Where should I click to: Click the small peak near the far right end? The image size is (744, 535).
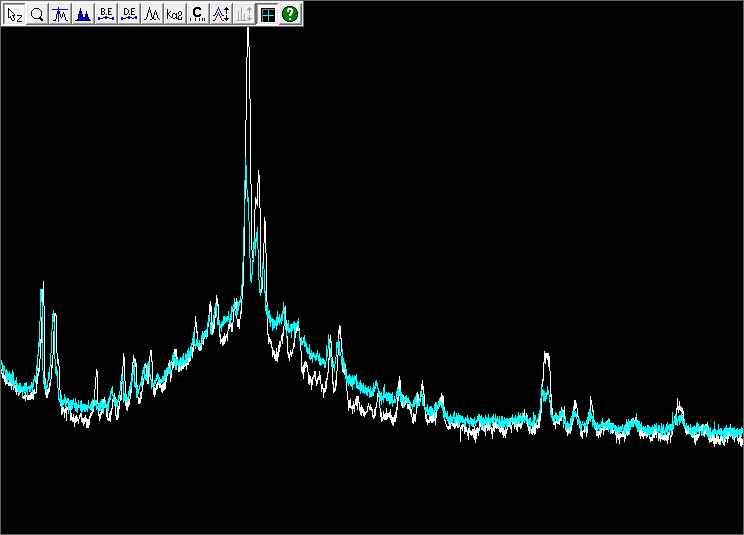point(679,403)
